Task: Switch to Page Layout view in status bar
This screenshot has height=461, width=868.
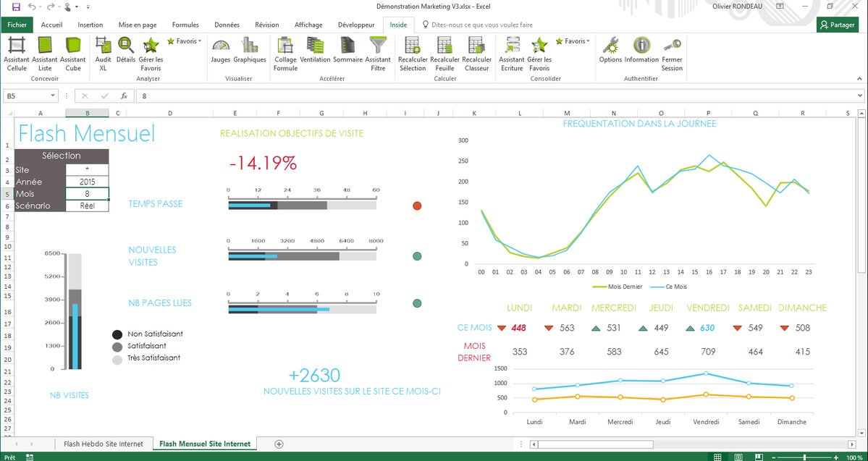Action: pos(738,457)
